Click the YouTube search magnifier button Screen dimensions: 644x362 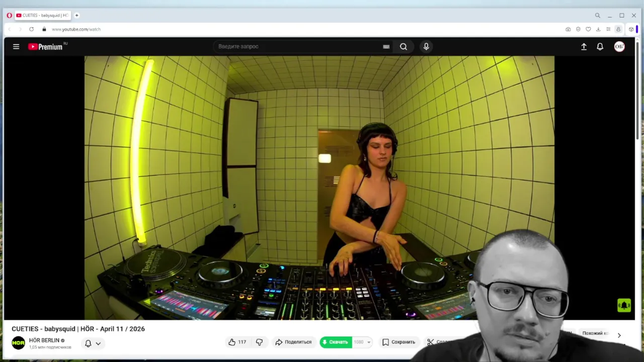[x=404, y=46]
